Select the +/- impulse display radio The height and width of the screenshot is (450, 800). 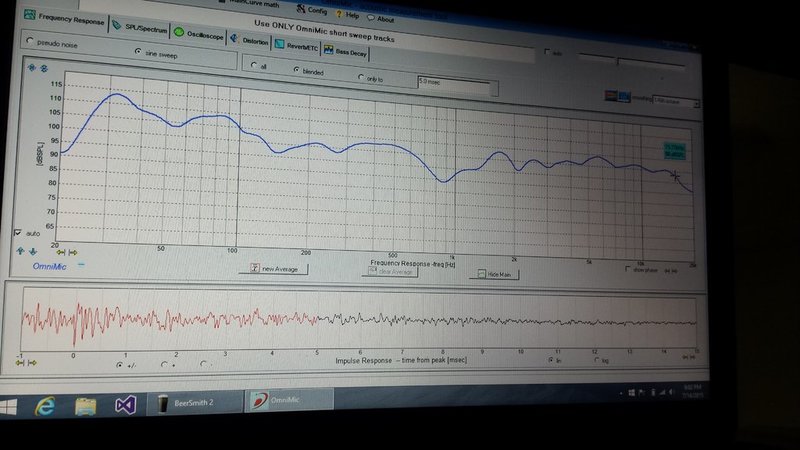(x=119, y=365)
